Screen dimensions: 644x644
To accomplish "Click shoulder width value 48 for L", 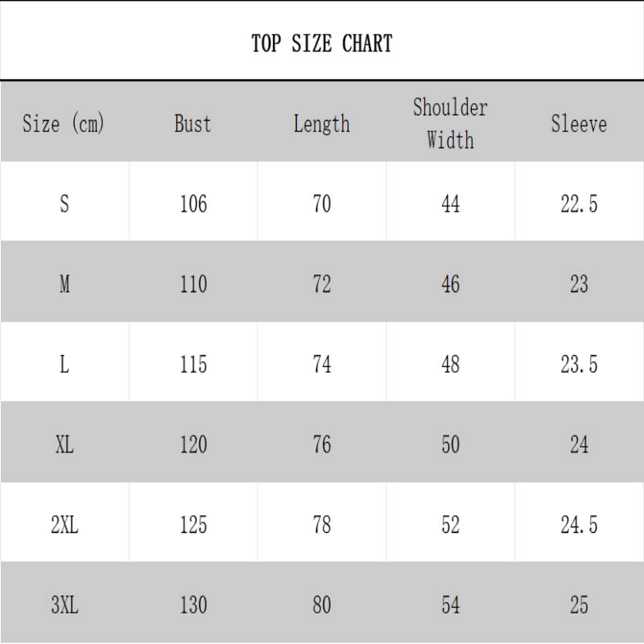I will coord(451,365).
